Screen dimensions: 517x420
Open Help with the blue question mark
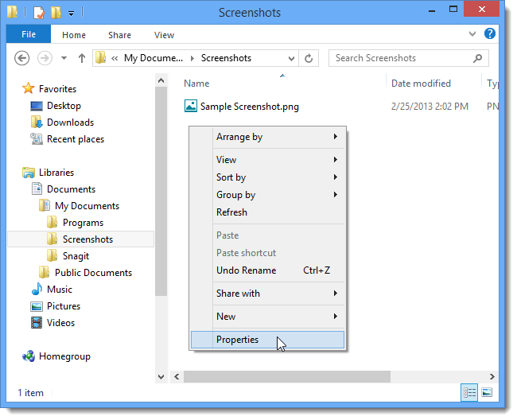coord(490,33)
